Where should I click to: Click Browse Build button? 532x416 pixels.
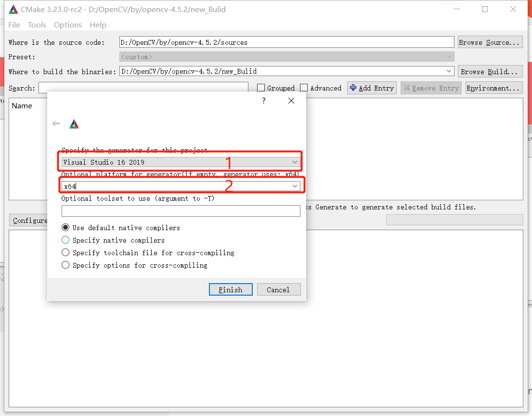coord(490,72)
